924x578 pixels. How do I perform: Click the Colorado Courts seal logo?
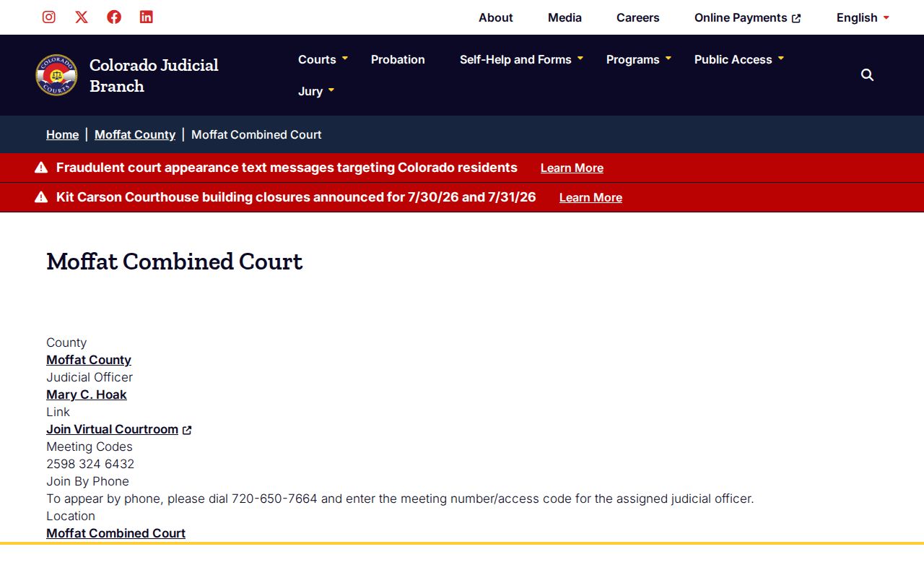(x=56, y=75)
